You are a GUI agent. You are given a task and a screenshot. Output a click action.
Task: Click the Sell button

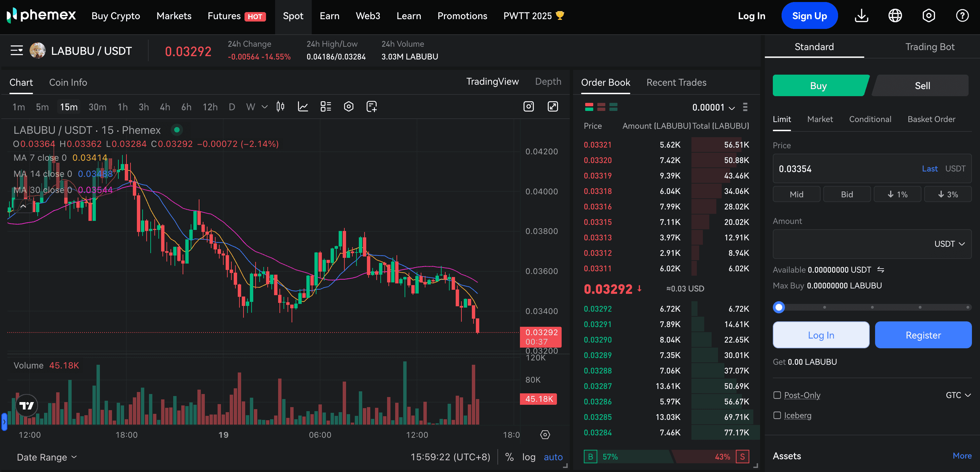[922, 86]
